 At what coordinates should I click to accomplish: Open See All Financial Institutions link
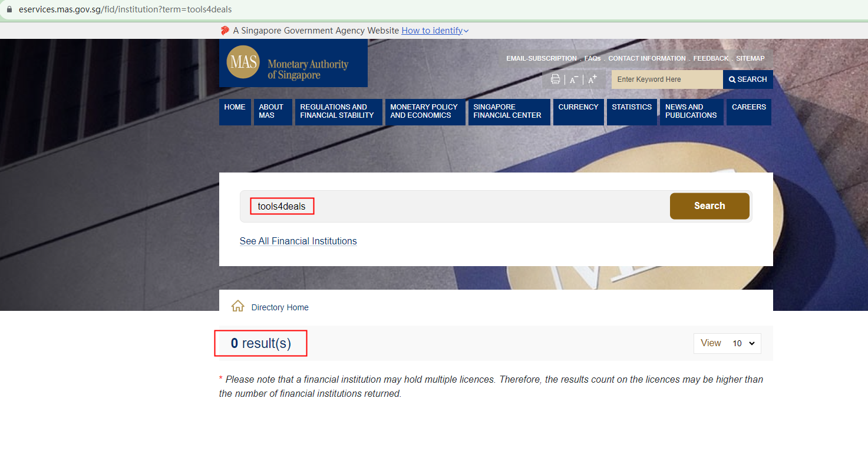(x=298, y=241)
